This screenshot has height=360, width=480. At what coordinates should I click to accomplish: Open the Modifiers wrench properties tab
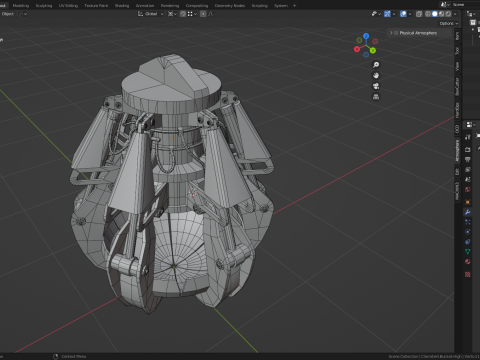pos(468,212)
